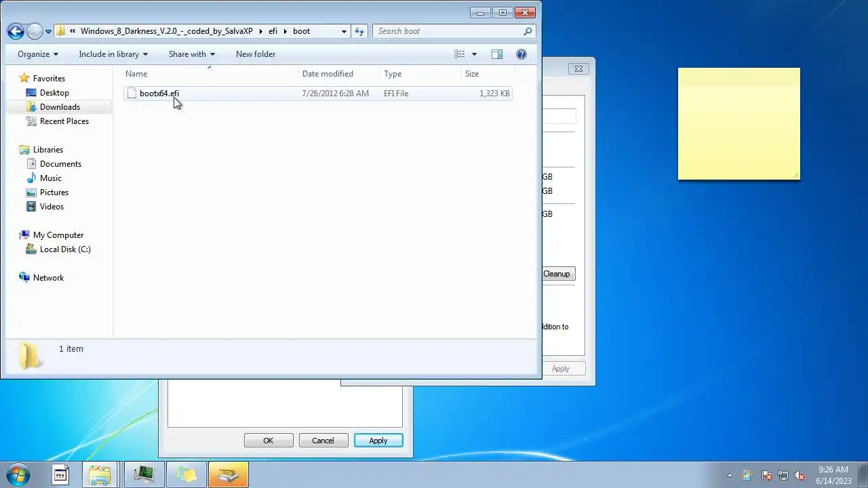Open the Share with menu
868x488 pixels.
coord(192,54)
